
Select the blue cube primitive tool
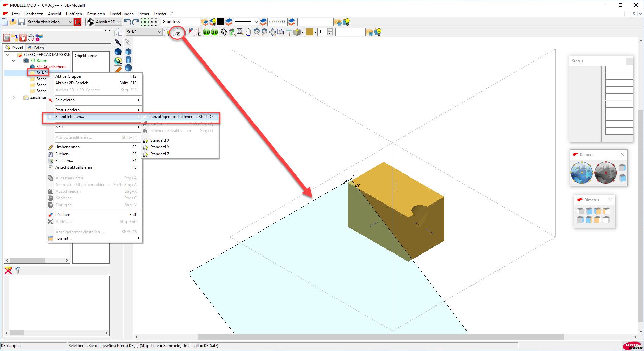[128, 52]
